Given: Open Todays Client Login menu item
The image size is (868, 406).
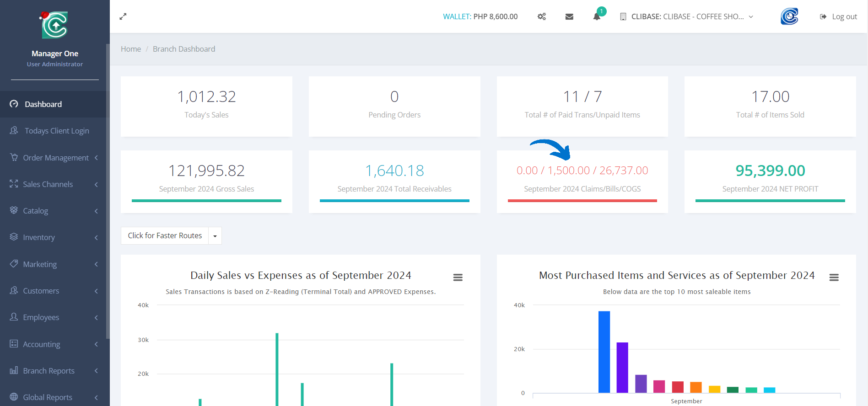Looking at the screenshot, I should 57,131.
